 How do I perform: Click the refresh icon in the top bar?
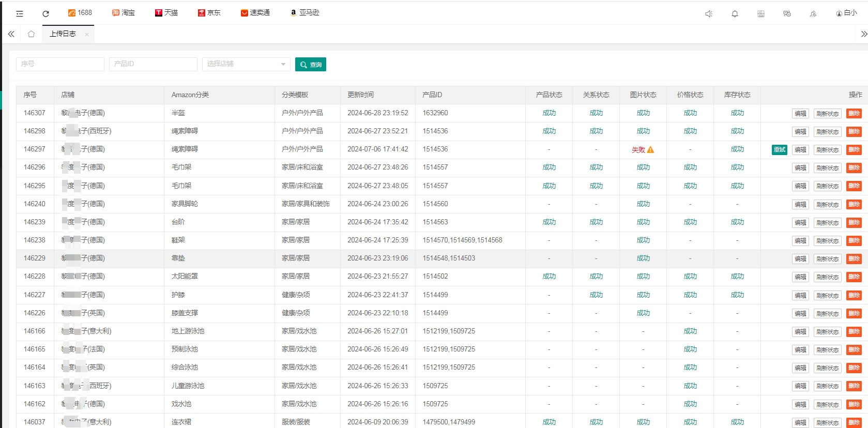coord(45,13)
